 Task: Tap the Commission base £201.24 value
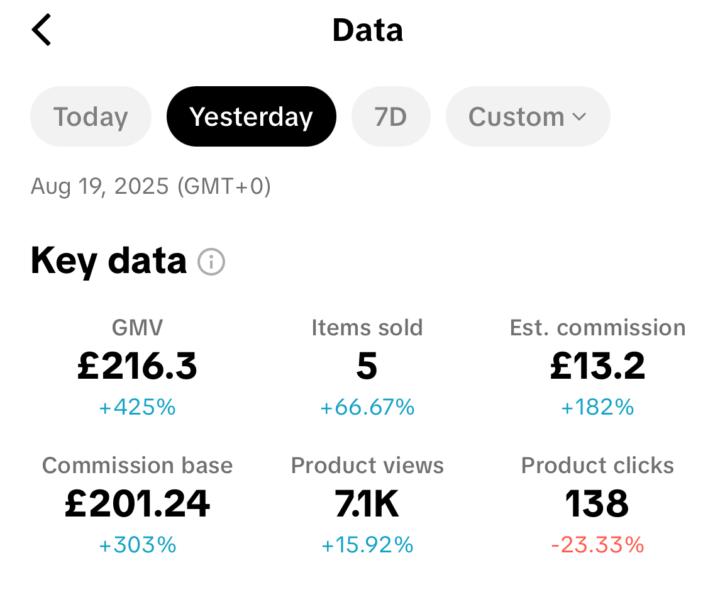coord(137,504)
